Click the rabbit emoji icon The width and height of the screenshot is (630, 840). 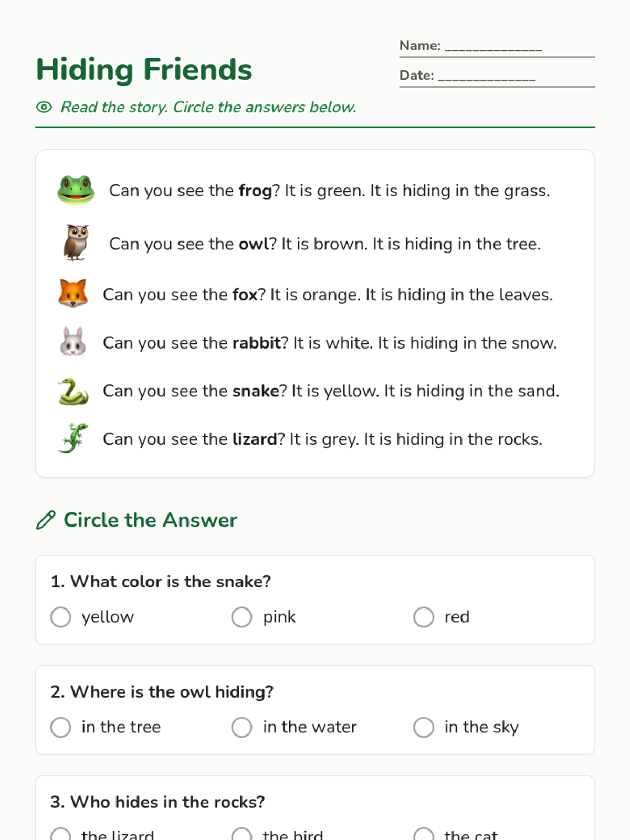(x=73, y=342)
